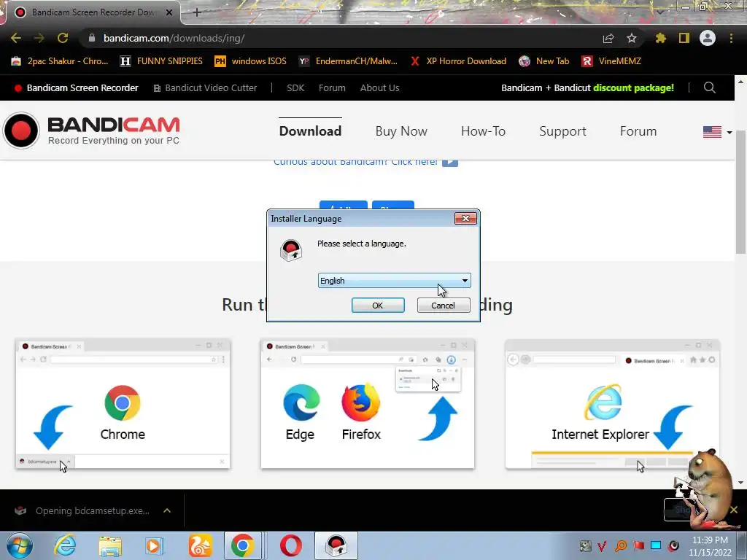Click the Bandicam logo

pyautogui.click(x=91, y=130)
